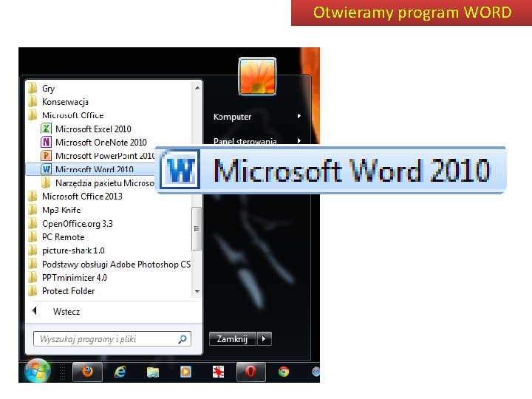Open Internet Explorer from taskbar
Image resolution: width=532 pixels, height=399 pixels.
click(x=120, y=372)
